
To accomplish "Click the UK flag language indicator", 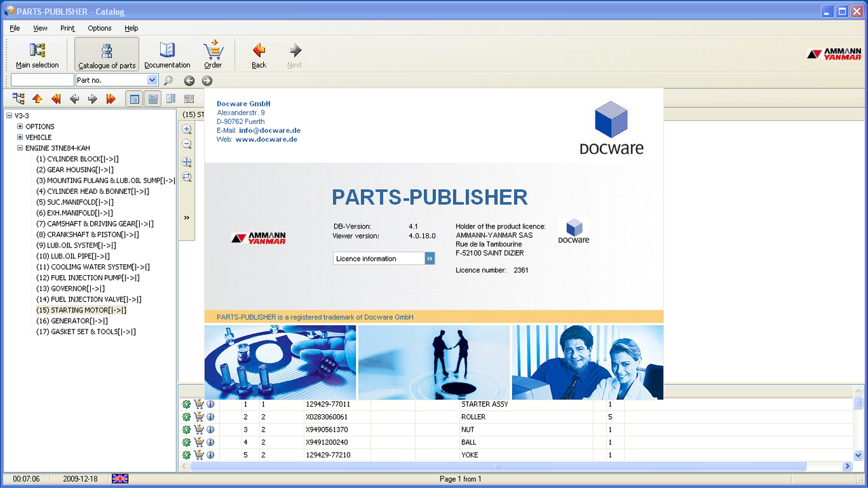I will [x=120, y=479].
